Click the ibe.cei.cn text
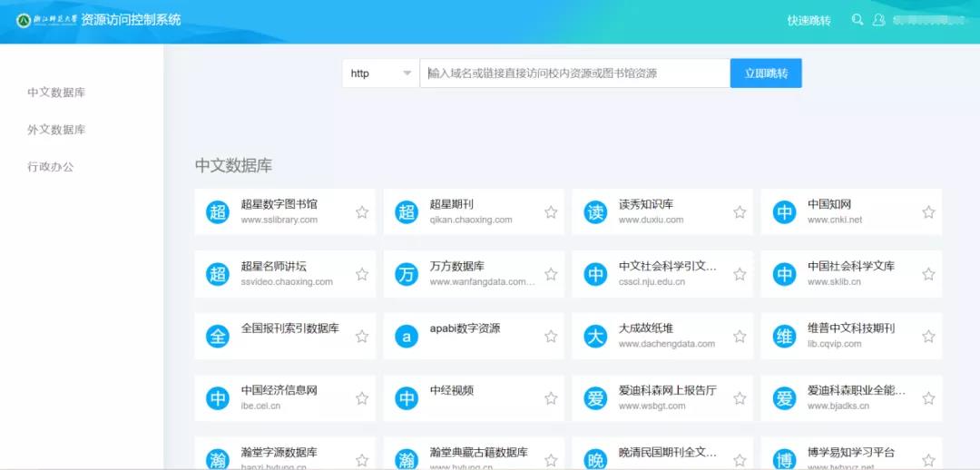 pyautogui.click(x=260, y=406)
